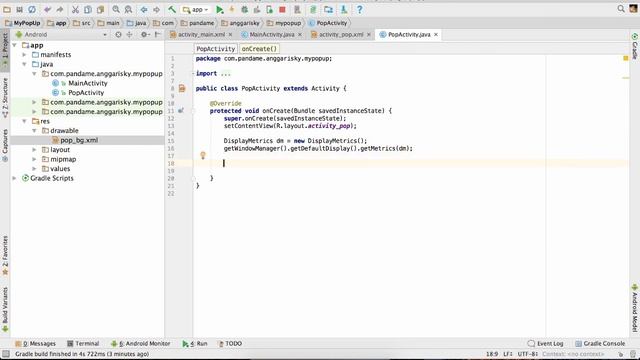Screen dimensions: 640x360
Task: Collapse the res folder
Action: point(24,121)
